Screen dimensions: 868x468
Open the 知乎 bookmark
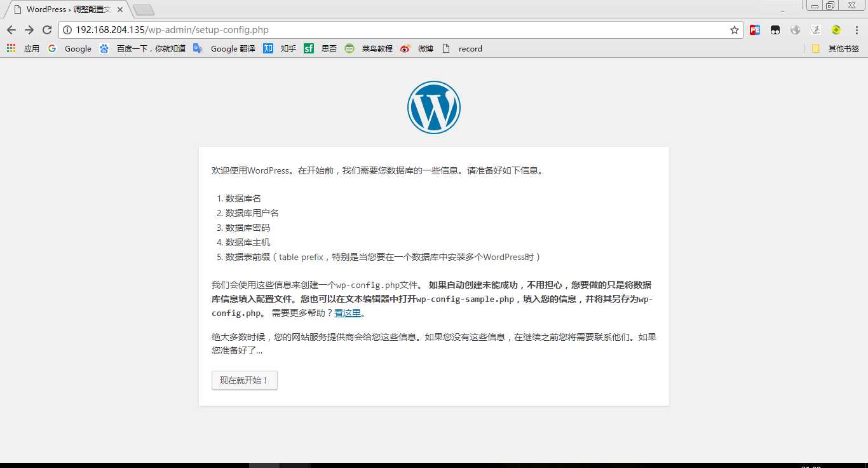(280, 48)
